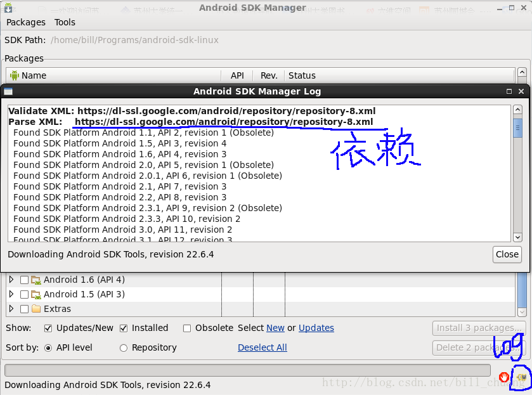This screenshot has height=395, width=532.
Task: Click the Android robot icon in Name header
Action: coord(14,75)
